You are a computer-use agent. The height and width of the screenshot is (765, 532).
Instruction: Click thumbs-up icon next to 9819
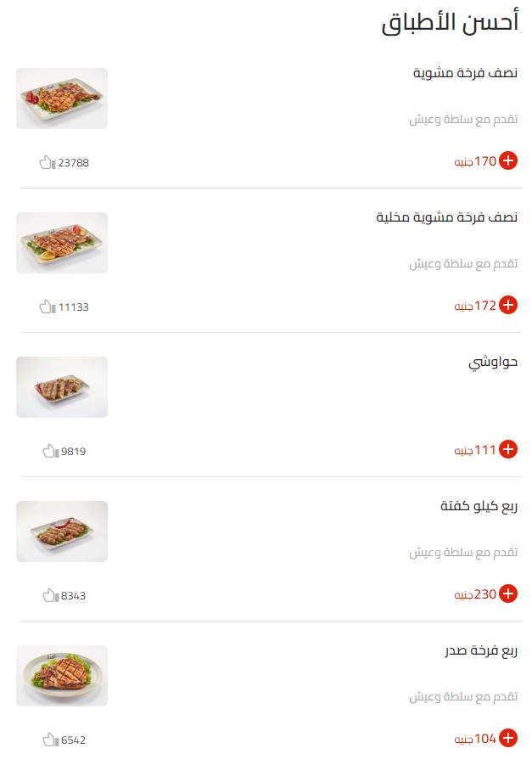51,451
